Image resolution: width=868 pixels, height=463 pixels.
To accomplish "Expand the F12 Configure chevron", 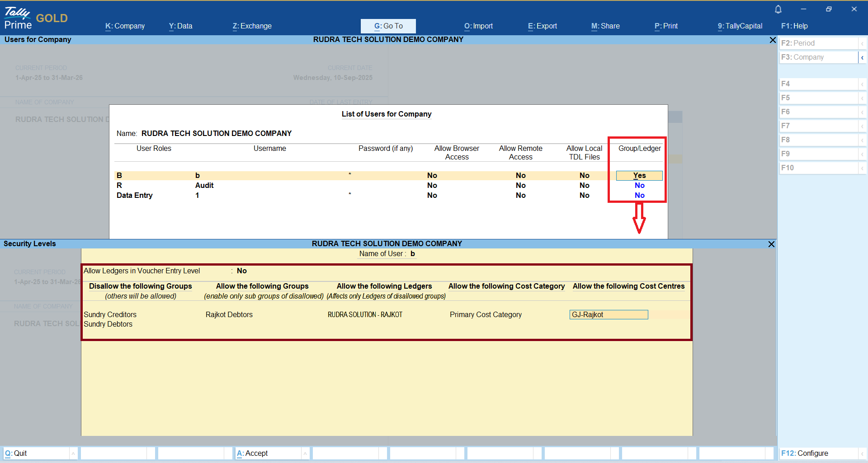I will (862, 453).
